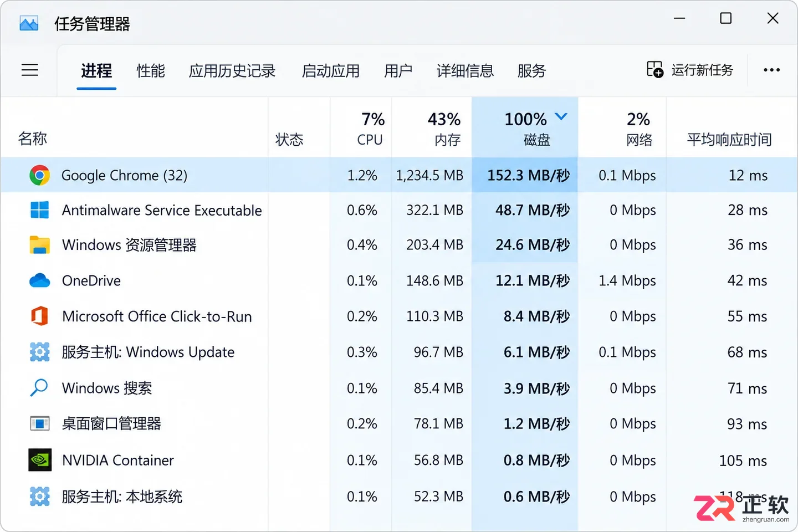This screenshot has height=532, width=798.
Task: Click the Windows 搜索 magnifier icon
Action: [39, 388]
